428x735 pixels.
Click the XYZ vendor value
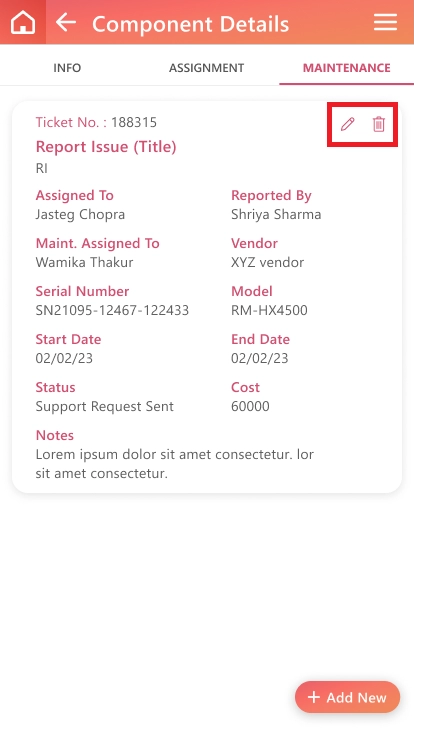[x=267, y=262]
